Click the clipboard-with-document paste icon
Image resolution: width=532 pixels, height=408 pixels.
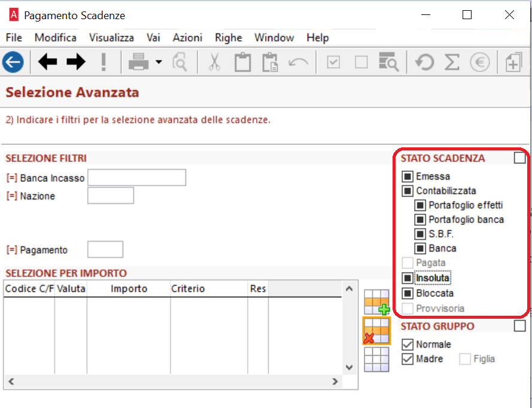coord(270,62)
